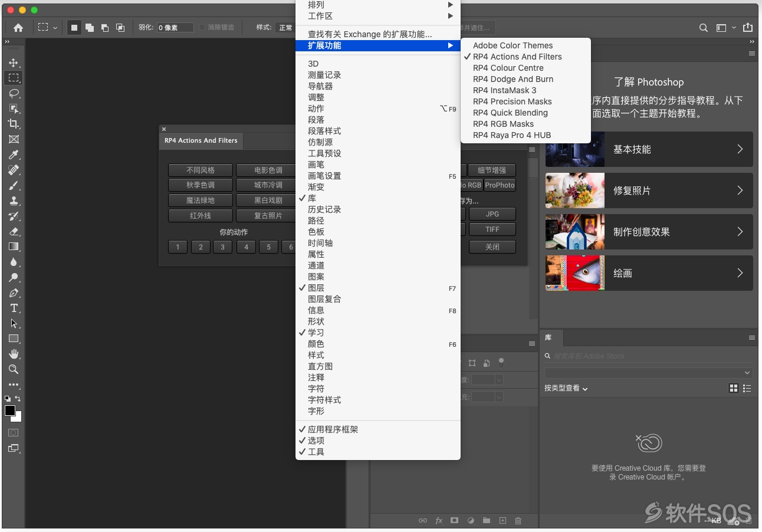Toggle the Quick Mask mode icon
The image size is (762, 532).
13,433
